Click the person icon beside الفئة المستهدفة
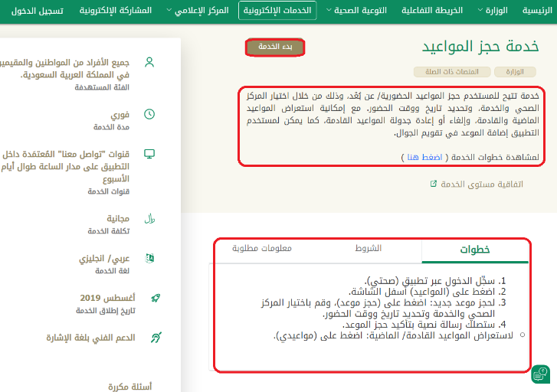This screenshot has height=392, width=557. pyautogui.click(x=149, y=63)
